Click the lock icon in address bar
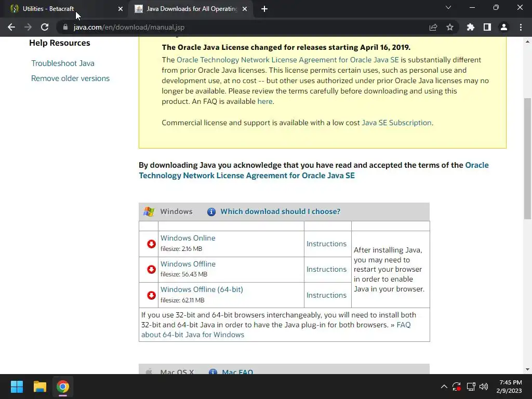This screenshot has height=399, width=532. (x=65, y=27)
